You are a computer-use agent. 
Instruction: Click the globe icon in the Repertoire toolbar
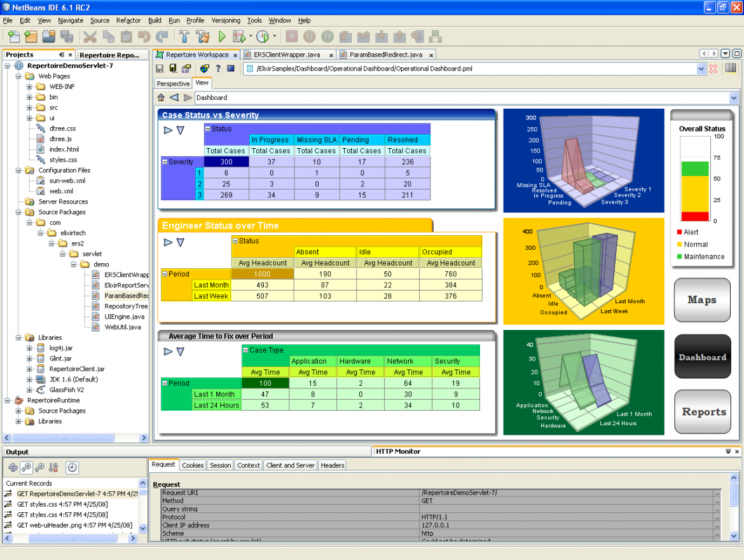[x=204, y=69]
